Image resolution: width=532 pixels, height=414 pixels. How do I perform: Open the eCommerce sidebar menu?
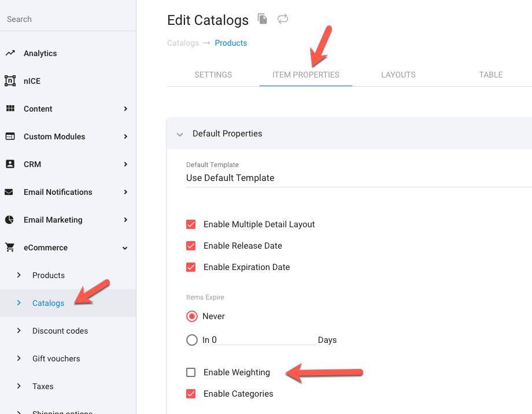pos(46,247)
